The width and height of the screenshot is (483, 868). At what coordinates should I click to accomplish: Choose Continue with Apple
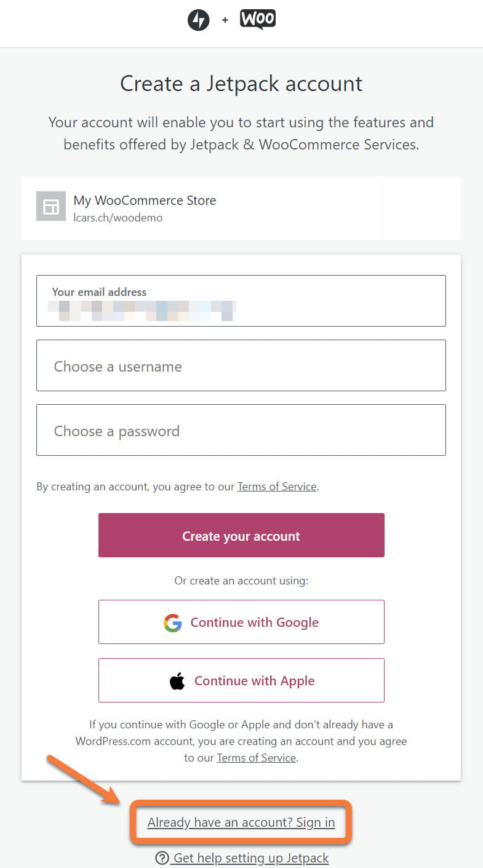[241, 680]
